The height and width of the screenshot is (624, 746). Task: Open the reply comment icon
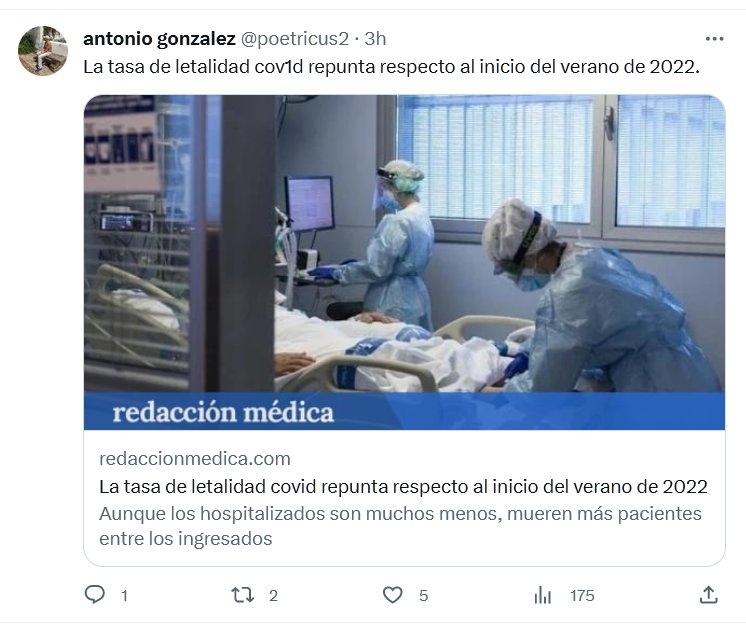[x=94, y=595]
